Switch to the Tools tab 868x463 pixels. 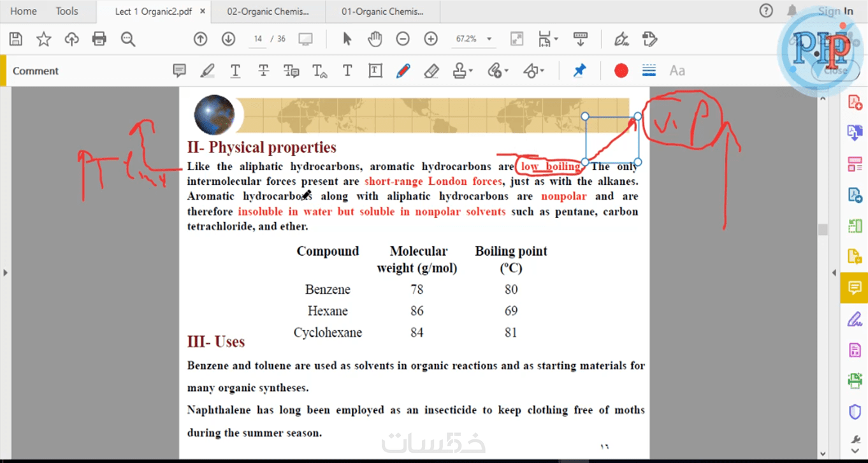point(67,11)
